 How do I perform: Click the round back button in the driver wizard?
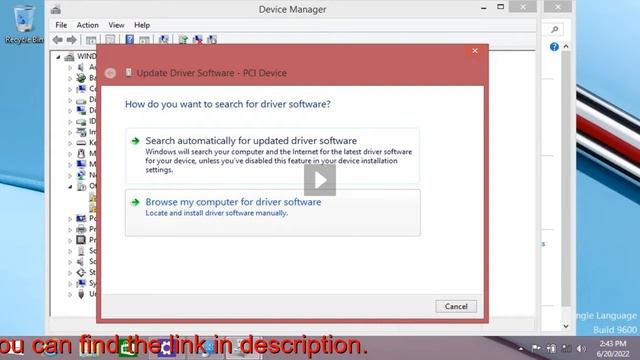[110, 73]
